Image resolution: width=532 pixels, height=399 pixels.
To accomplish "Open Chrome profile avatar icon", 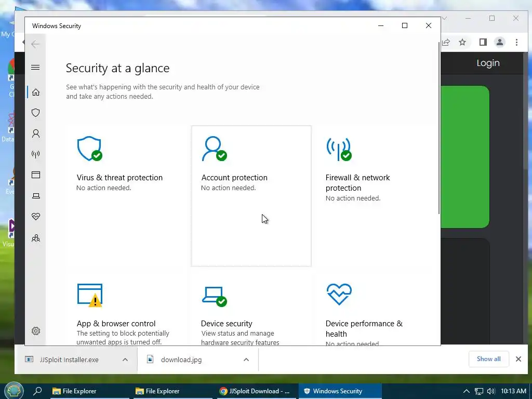I will point(499,42).
